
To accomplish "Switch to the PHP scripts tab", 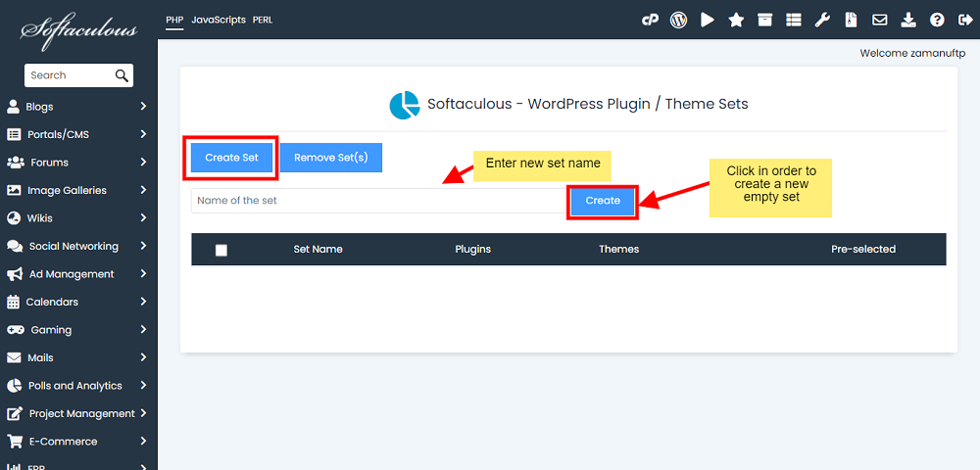I will pos(174,20).
